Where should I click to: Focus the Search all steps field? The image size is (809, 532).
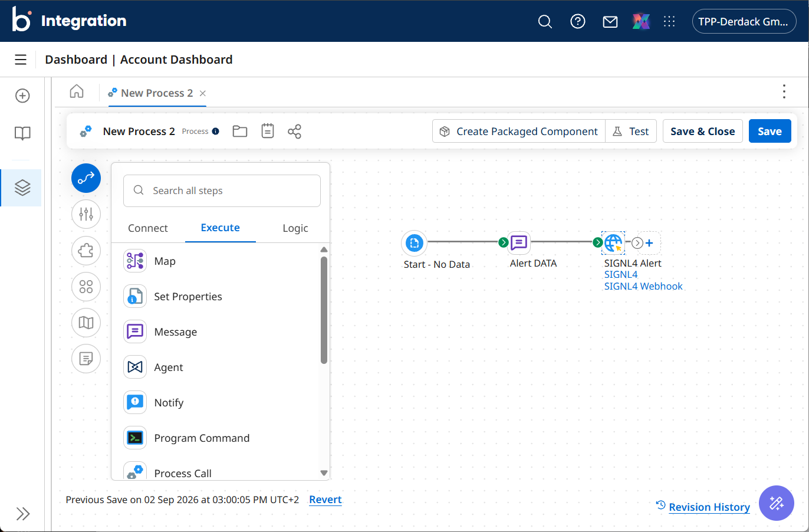click(x=222, y=191)
